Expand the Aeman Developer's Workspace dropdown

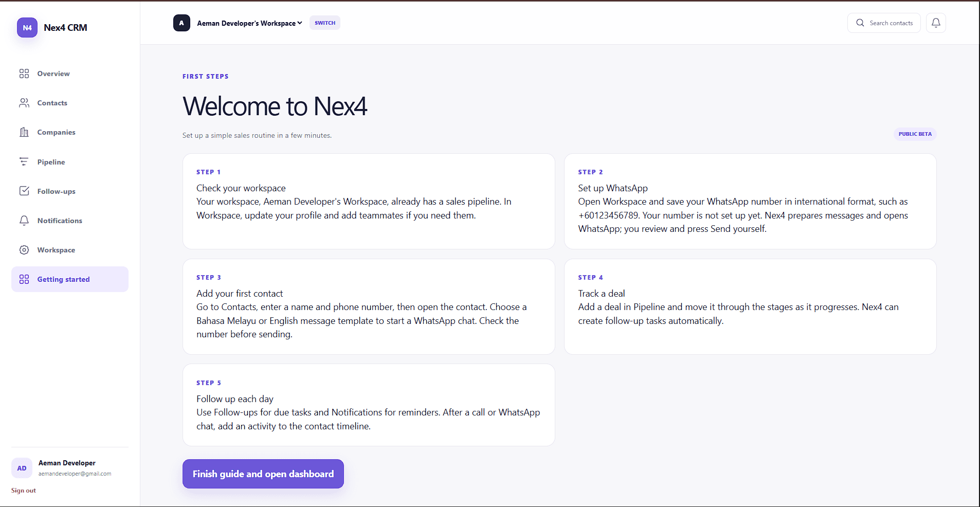[249, 23]
